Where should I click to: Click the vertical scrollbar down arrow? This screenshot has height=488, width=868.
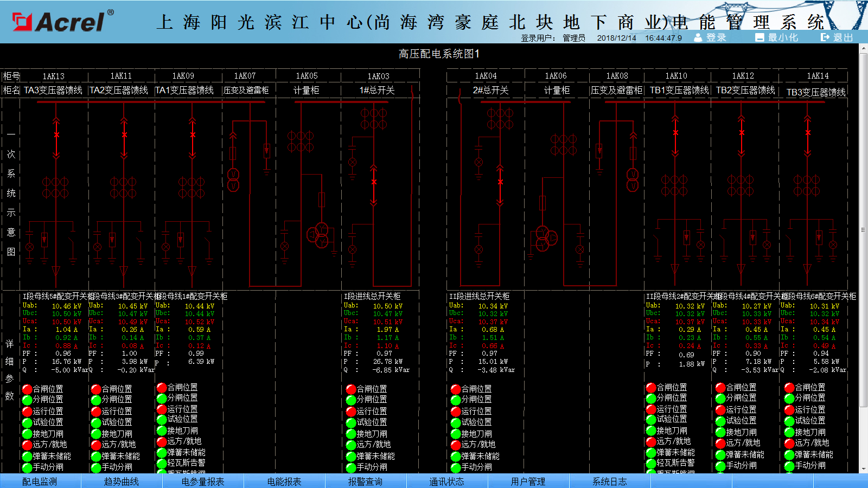pos(863,468)
